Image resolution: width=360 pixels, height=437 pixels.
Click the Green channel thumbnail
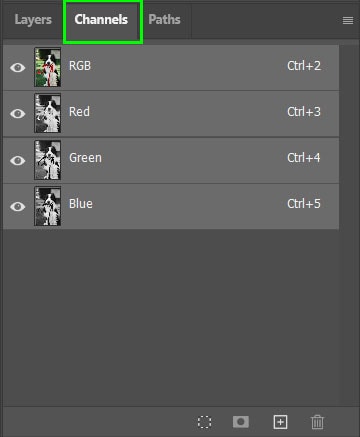[x=48, y=160]
